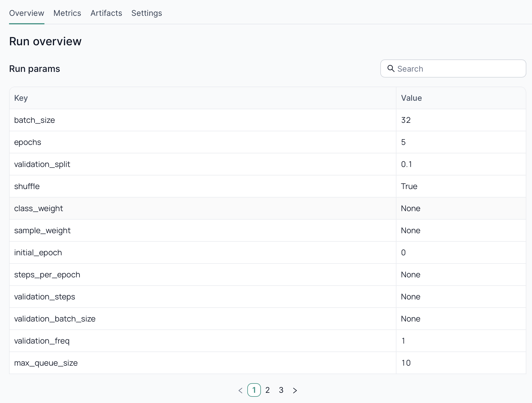
Task: Click inside the Search input field
Action: click(x=453, y=68)
